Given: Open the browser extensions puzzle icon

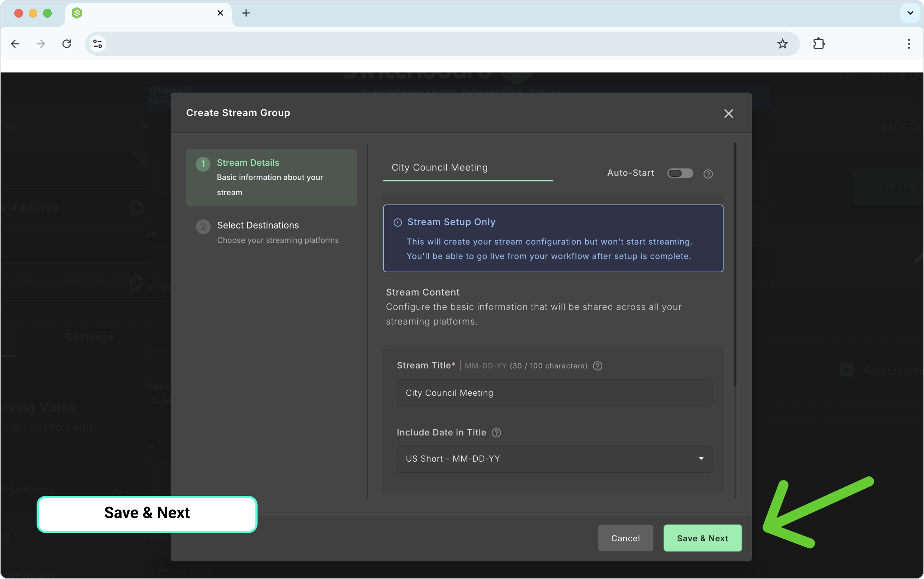Looking at the screenshot, I should pos(819,44).
